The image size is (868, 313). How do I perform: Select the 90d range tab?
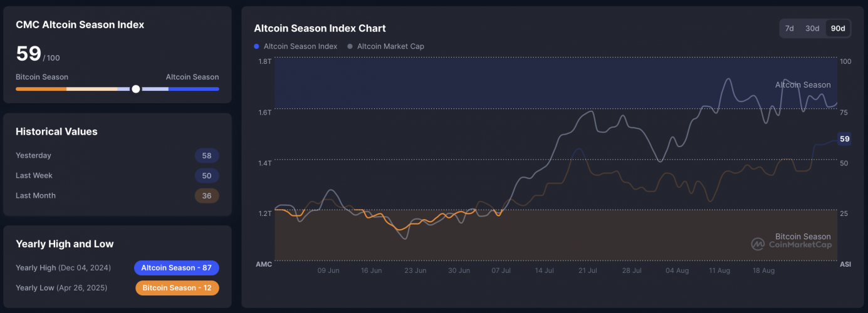point(837,28)
